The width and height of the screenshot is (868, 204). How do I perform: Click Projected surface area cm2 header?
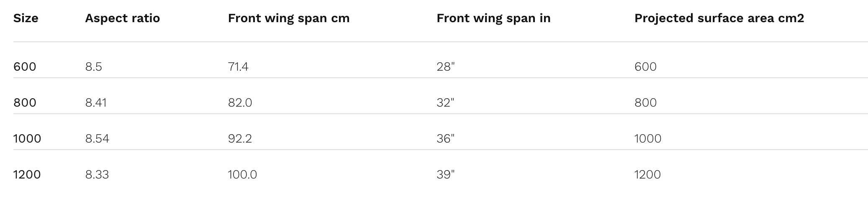(719, 18)
